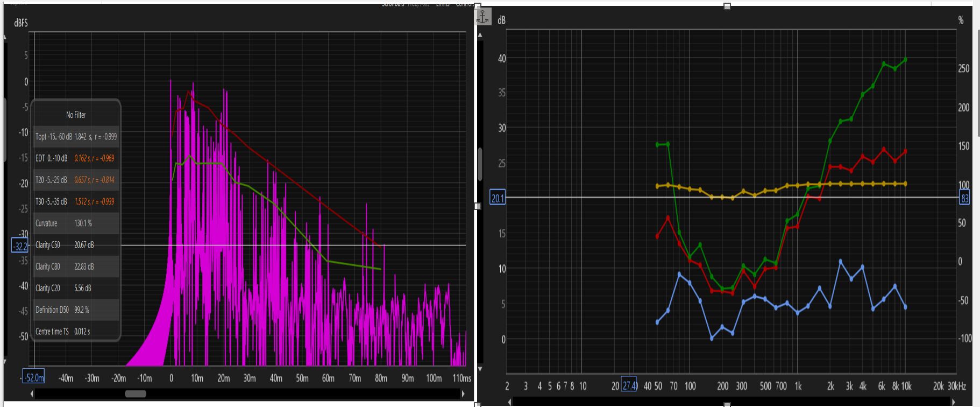Click down arrow at bottom of dBFS axis scrollbar
The height and width of the screenshot is (407, 980).
tap(5, 362)
